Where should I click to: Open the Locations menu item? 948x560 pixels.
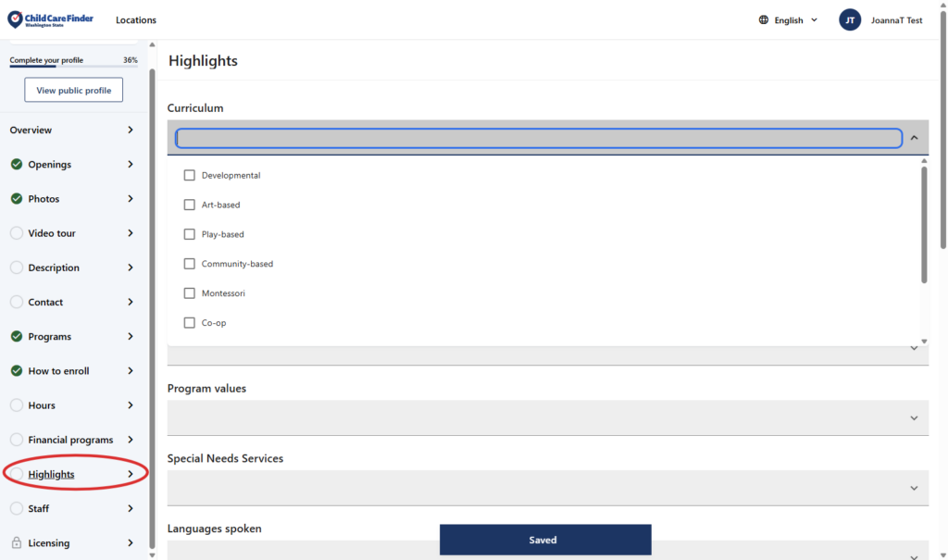(x=136, y=20)
